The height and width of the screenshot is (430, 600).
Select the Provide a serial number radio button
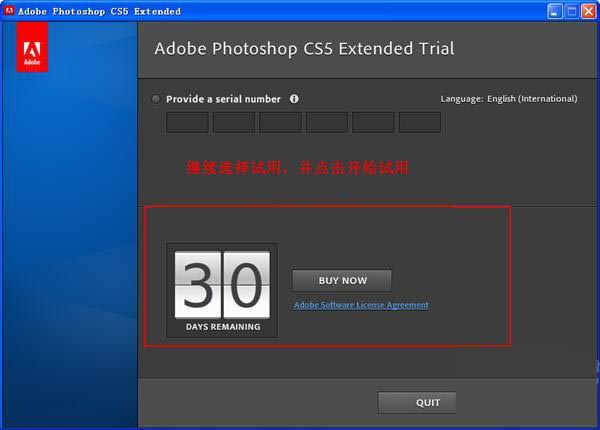[x=156, y=99]
